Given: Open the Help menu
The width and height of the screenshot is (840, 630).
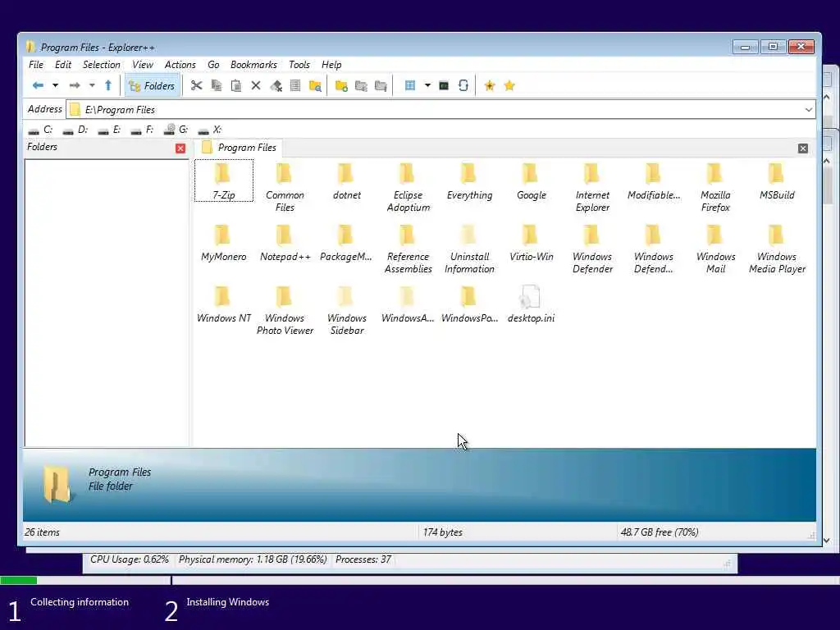Looking at the screenshot, I should click(x=331, y=65).
